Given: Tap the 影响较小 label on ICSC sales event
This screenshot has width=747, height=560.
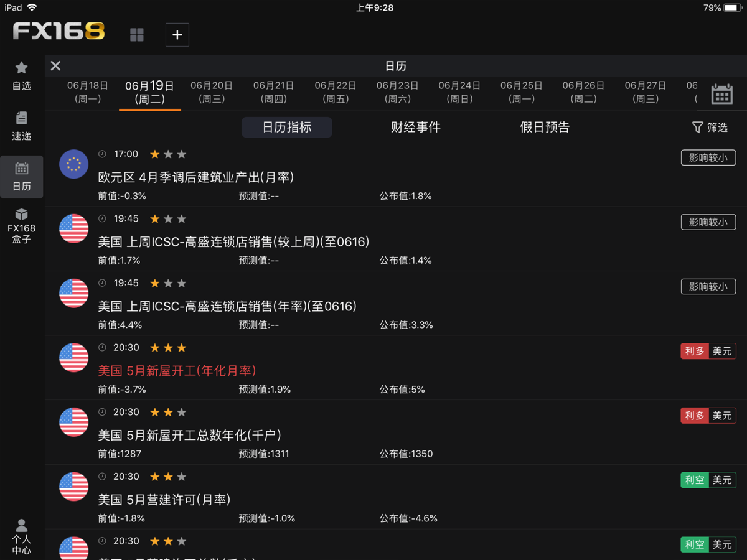Looking at the screenshot, I should tap(708, 222).
